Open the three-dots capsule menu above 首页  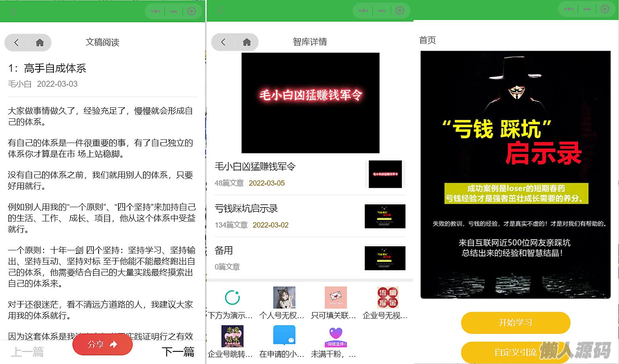coord(569,9)
